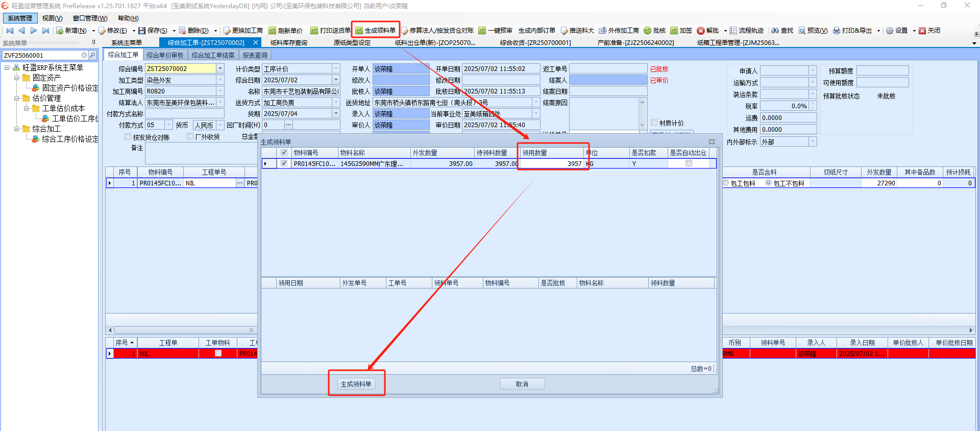Click the 解批 unapprove toolbar icon
The image size is (980, 431).
(701, 31)
